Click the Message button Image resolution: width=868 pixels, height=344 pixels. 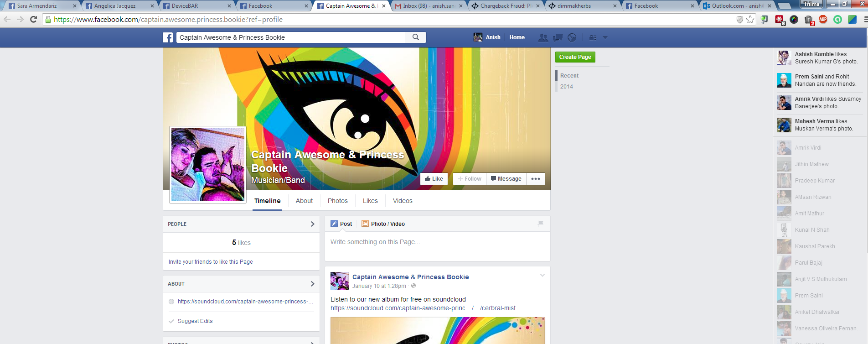(506, 179)
